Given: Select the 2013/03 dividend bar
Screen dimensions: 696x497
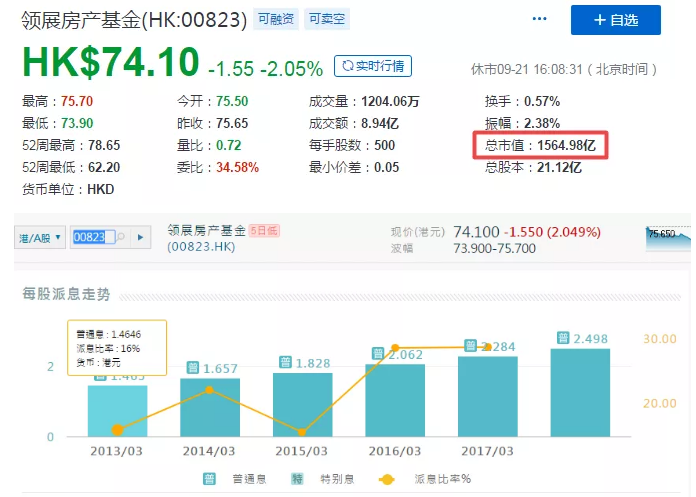Looking at the screenshot, I should [x=117, y=411].
